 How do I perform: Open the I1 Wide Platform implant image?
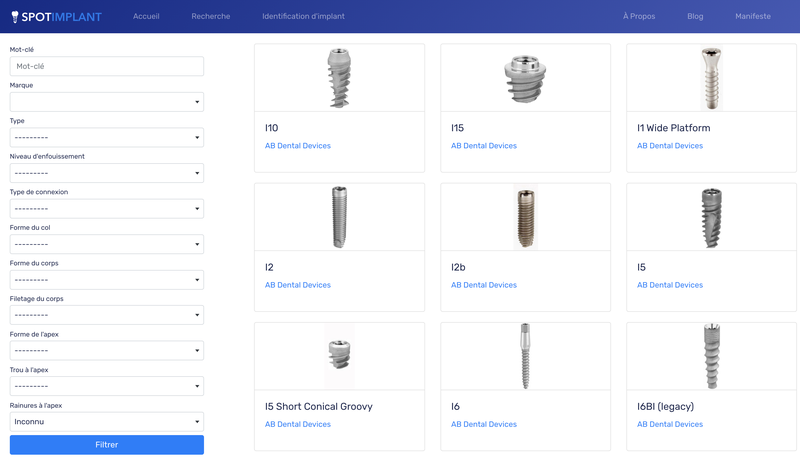[x=711, y=78]
